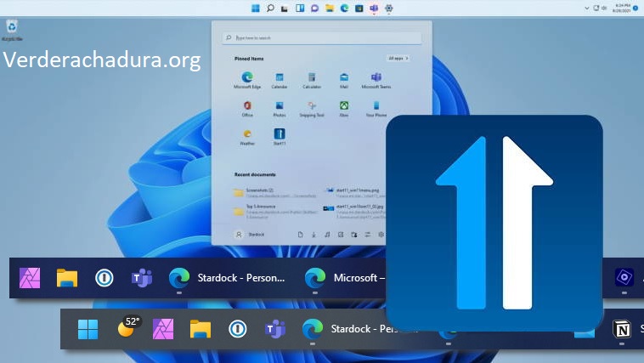Open Affinity Photo on bottom taskbar strip
Image resolution: width=644 pixels, height=363 pixels.
[x=163, y=329]
